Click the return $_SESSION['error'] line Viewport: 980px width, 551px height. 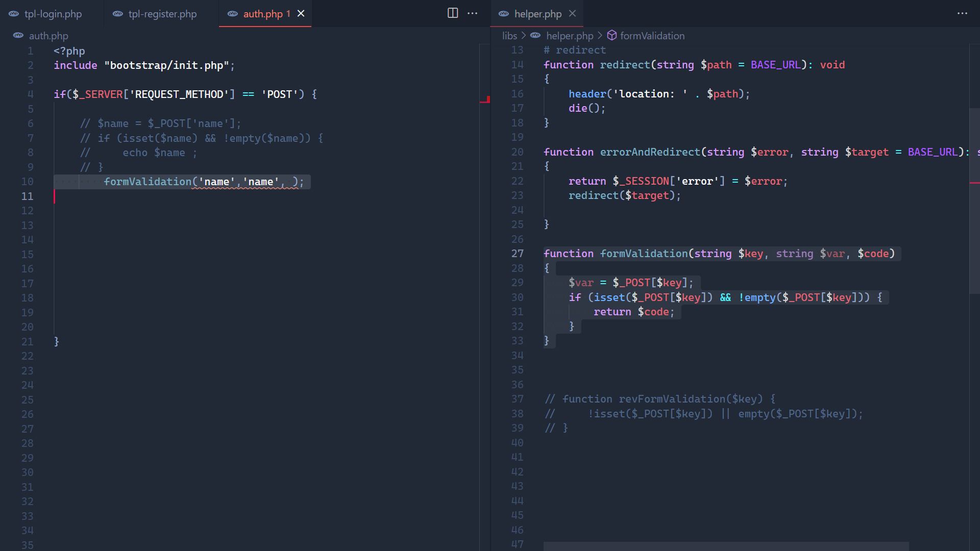(x=678, y=181)
